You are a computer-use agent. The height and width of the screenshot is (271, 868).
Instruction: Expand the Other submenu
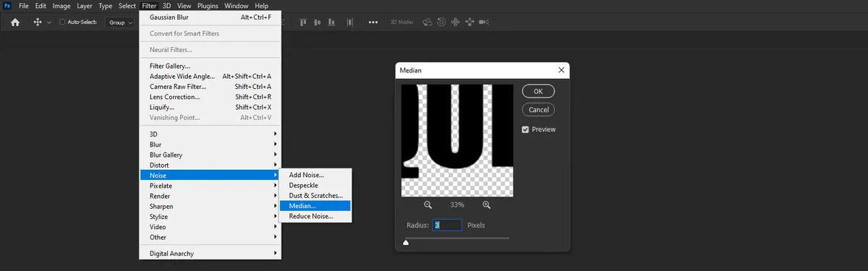click(210, 237)
